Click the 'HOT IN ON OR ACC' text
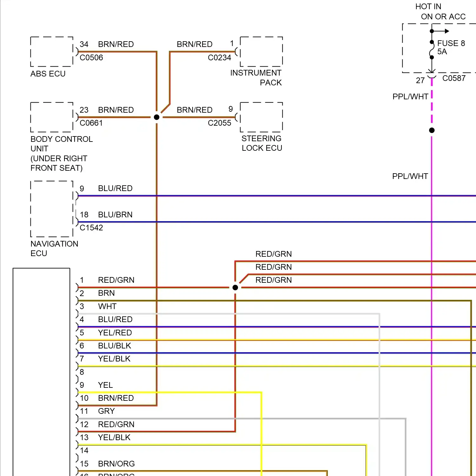476x476 pixels. coord(440,11)
